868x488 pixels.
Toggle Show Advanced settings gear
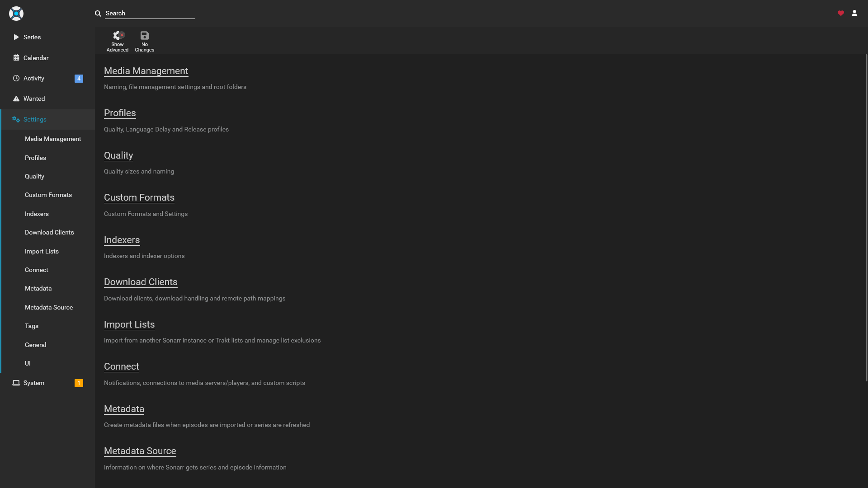[118, 36]
